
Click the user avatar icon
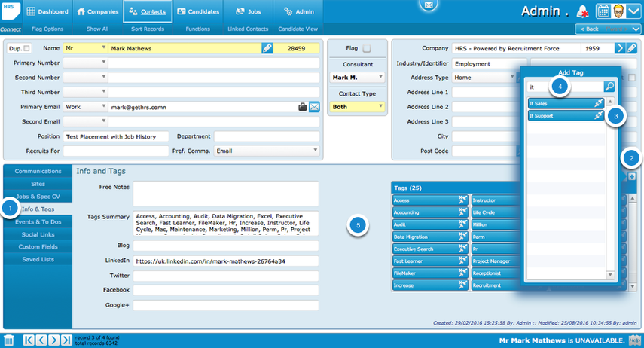pyautogui.click(x=618, y=11)
